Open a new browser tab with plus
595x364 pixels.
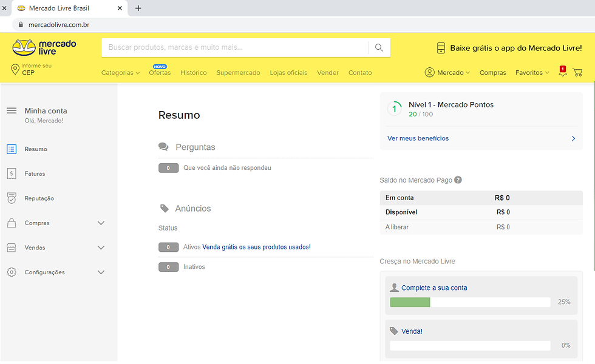pyautogui.click(x=138, y=8)
